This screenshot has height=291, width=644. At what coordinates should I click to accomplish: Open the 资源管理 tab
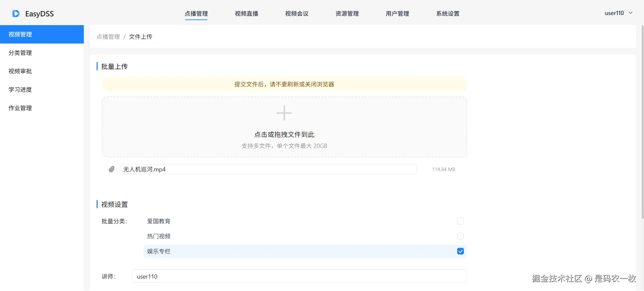[x=347, y=14]
